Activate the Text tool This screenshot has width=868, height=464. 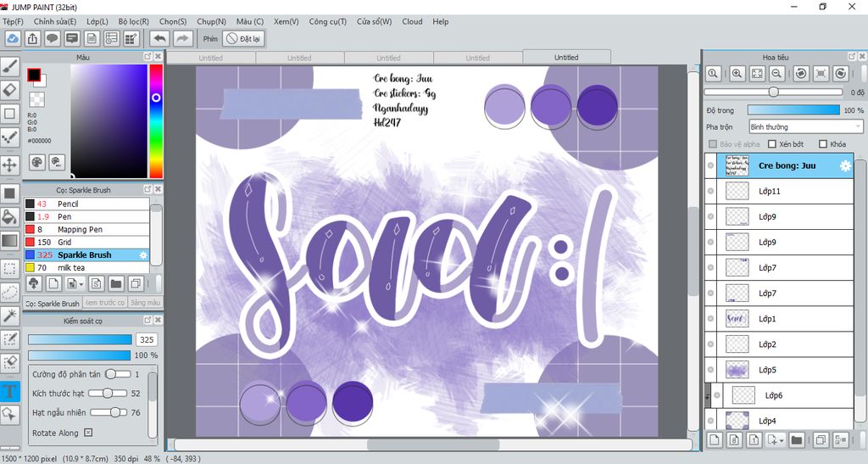[x=10, y=391]
